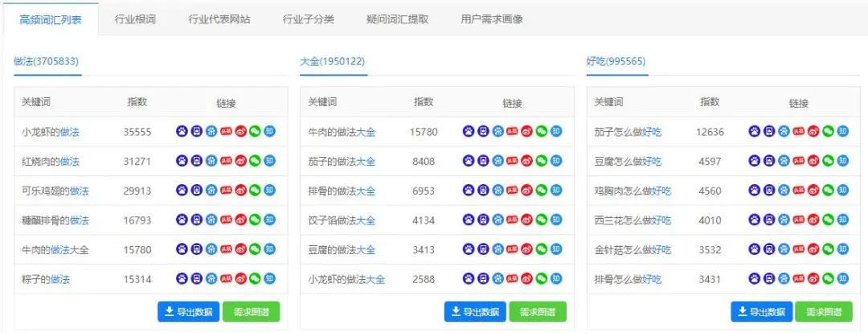Open Zhihu icon for 排骨怎么做好吃 row
This screenshot has width=868, height=333.
(842, 278)
